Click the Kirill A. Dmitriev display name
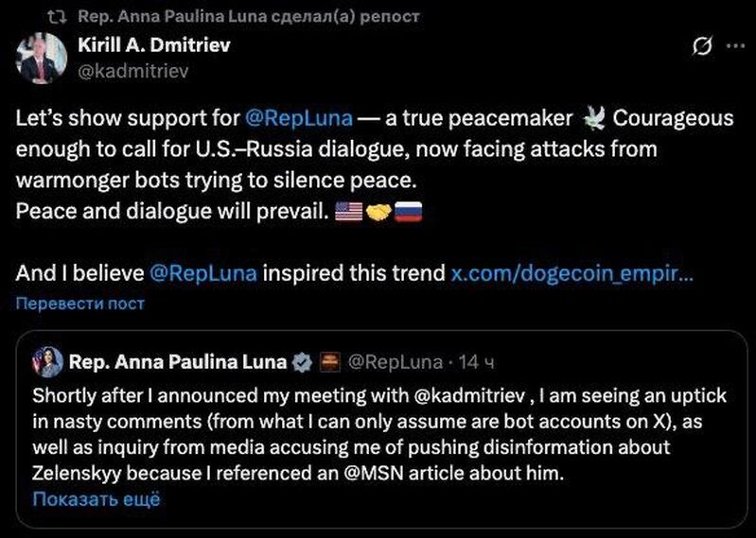Screen dimensions: 756x538 [154, 44]
